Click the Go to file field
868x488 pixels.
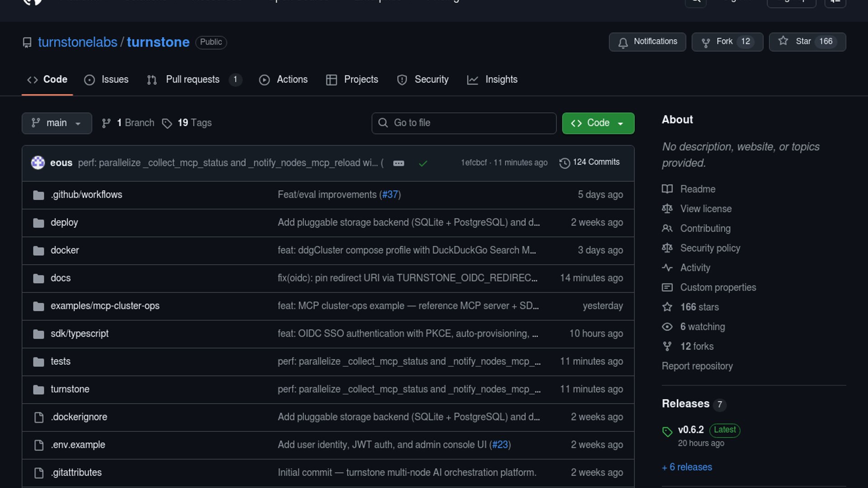(x=464, y=123)
